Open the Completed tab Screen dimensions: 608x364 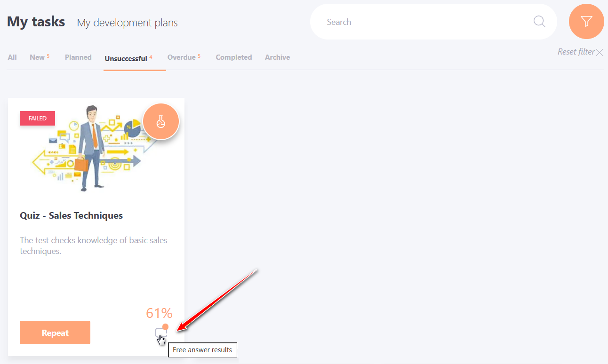click(x=234, y=57)
